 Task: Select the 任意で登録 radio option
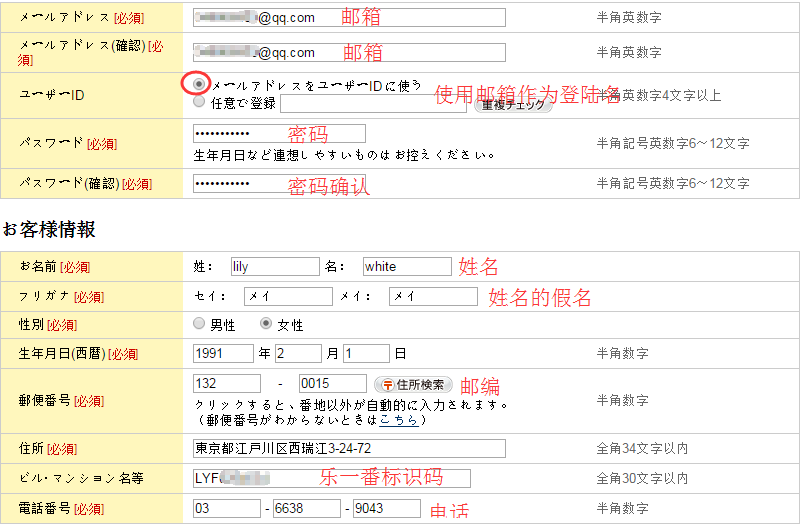click(200, 102)
